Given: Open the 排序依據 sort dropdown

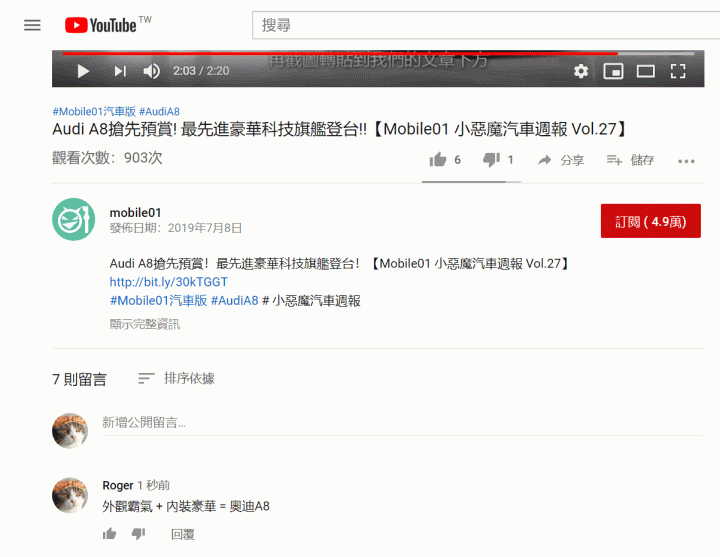Looking at the screenshot, I should pyautogui.click(x=176, y=378).
